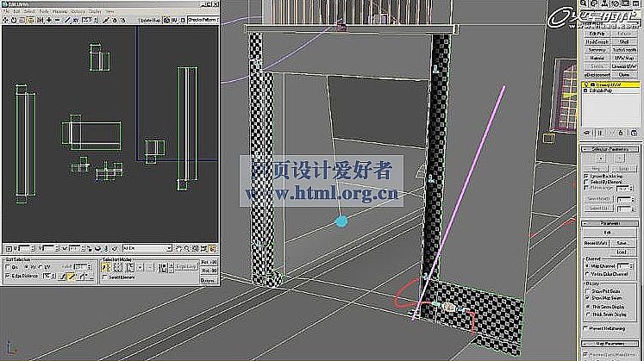Toggle the Select By Element checkbox
Viewport: 644px width, 361px height.
point(586,182)
